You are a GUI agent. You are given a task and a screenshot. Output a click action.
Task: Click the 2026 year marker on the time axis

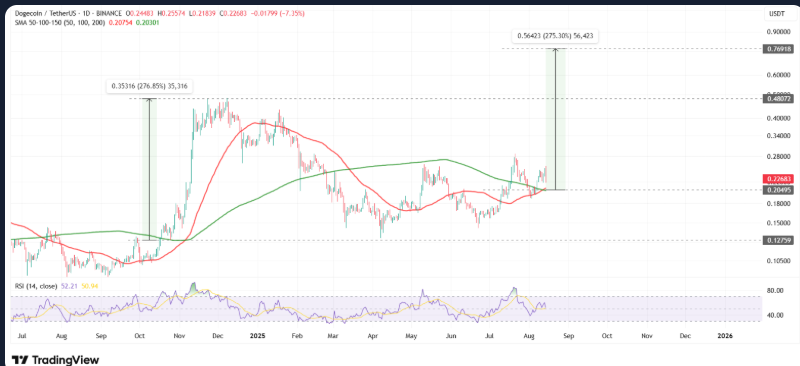(x=725, y=336)
